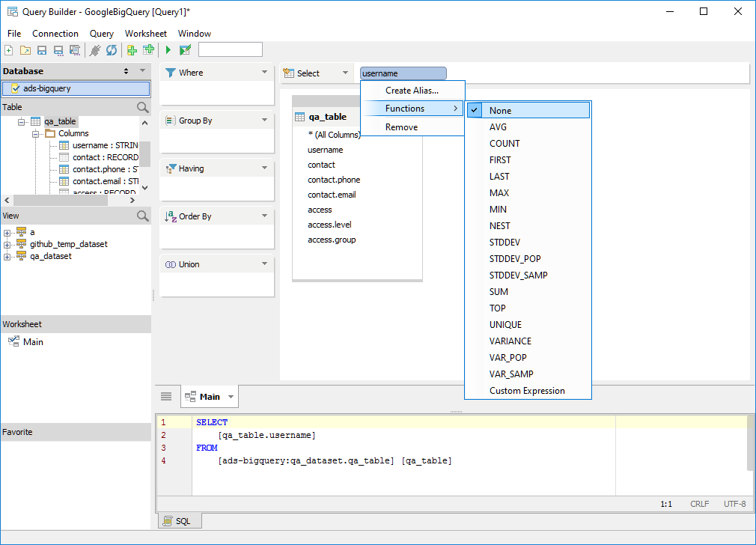The image size is (756, 545).
Task: Click the Save disk icon in toolbar
Action: tap(42, 50)
